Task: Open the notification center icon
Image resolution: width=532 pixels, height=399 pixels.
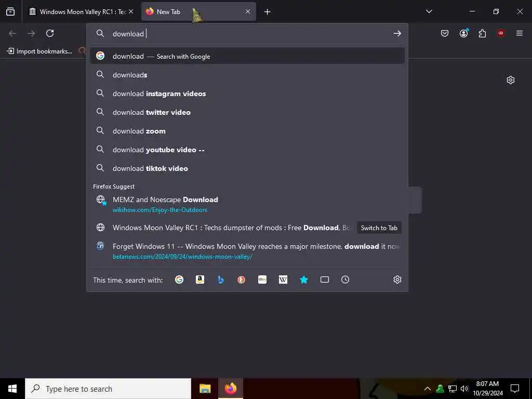Action: pos(515,389)
